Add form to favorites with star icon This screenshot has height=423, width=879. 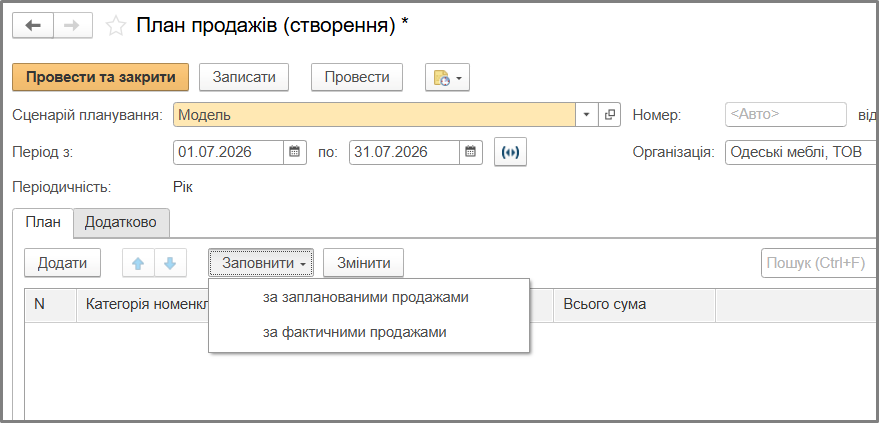pos(116,26)
